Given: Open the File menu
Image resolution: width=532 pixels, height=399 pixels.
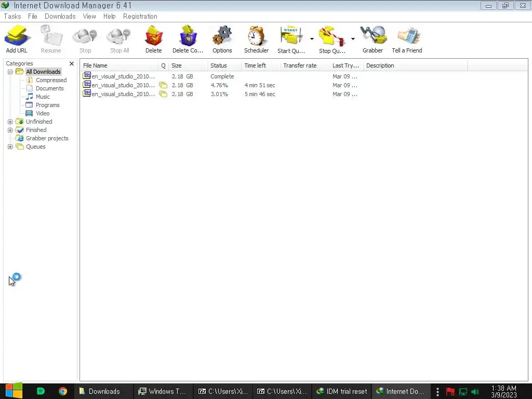Looking at the screenshot, I should [33, 16].
